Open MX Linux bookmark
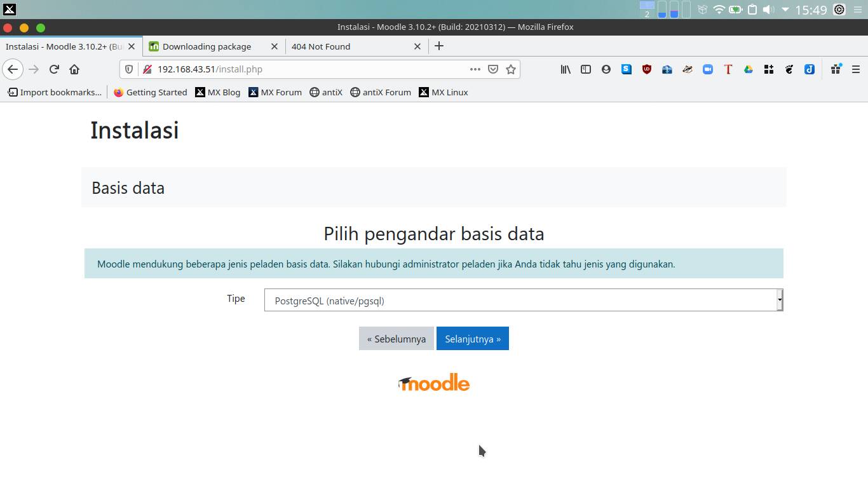The image size is (868, 488). 443,92
